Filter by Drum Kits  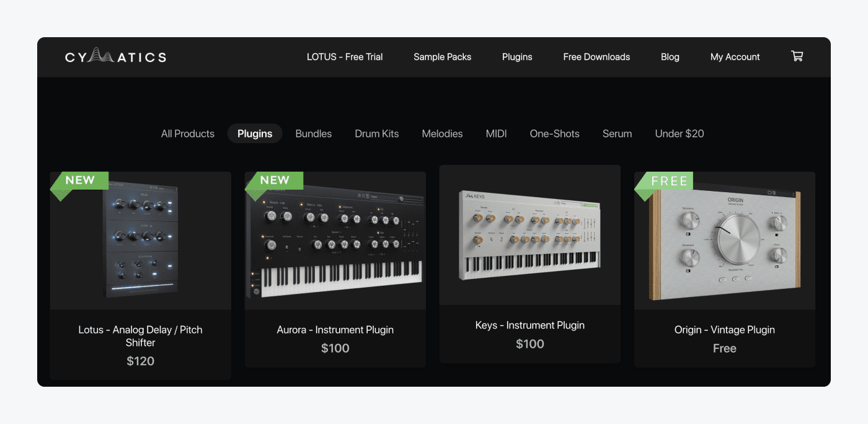[x=377, y=133]
